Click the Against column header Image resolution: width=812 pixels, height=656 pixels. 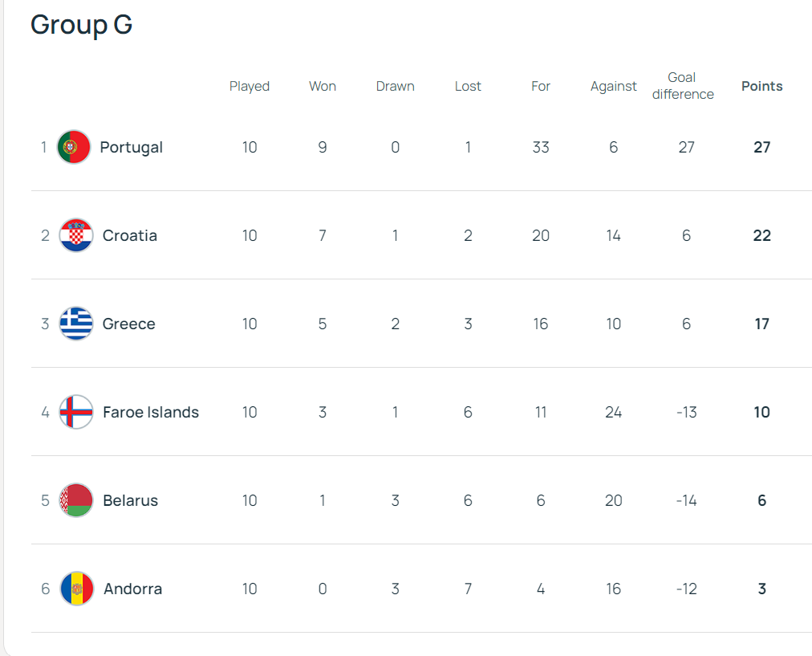click(613, 87)
